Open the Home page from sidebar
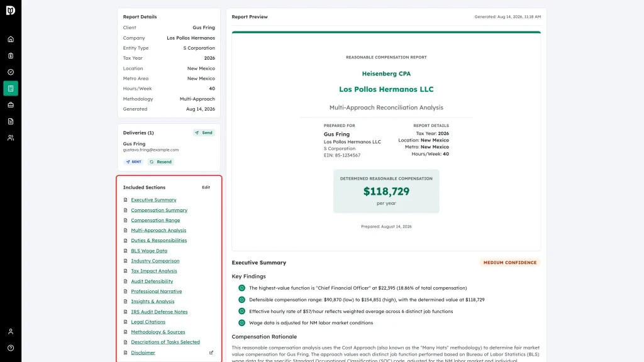The image size is (644, 362). point(11,39)
